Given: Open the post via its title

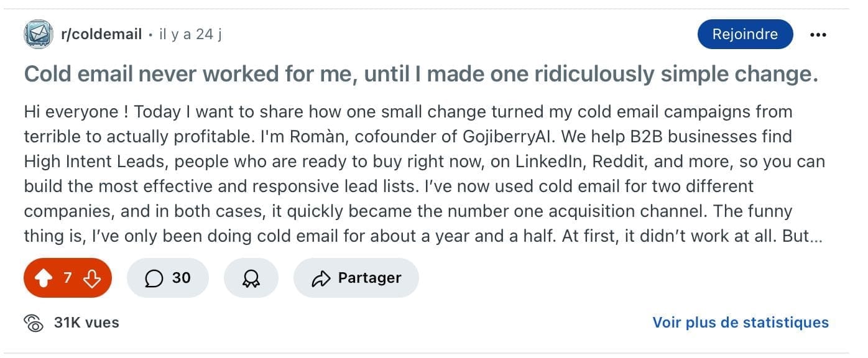Looking at the screenshot, I should (x=421, y=75).
